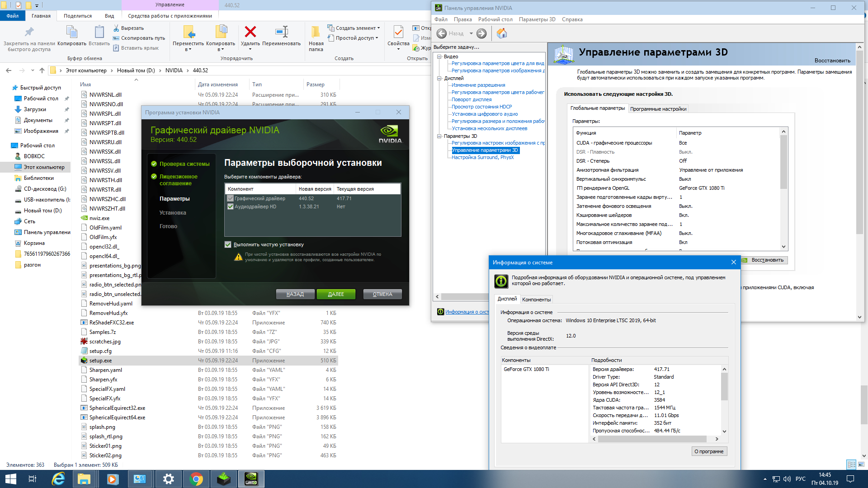This screenshot has height=488, width=868.
Task: Collapse the Параметры 3D tree node
Action: click(439, 136)
